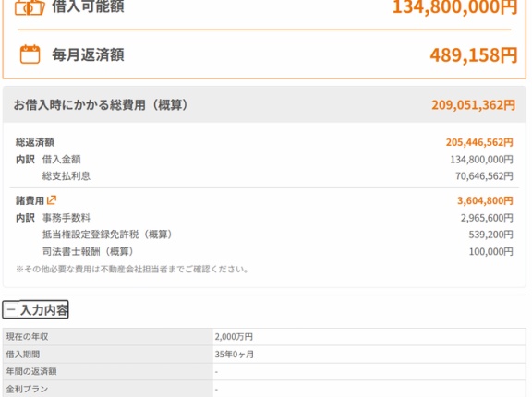Click the wallet icon beside 借入可能額
Screen dimensions: 532x397
click(x=30, y=6)
